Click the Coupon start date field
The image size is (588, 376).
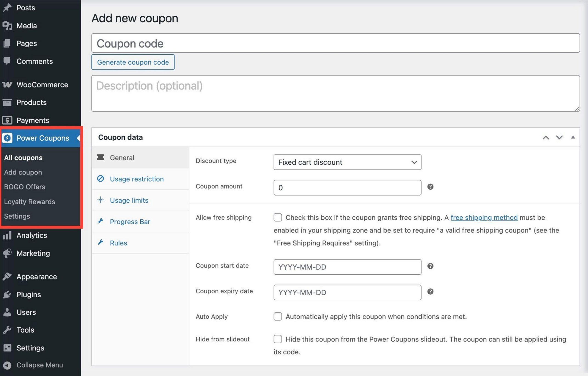coord(347,267)
